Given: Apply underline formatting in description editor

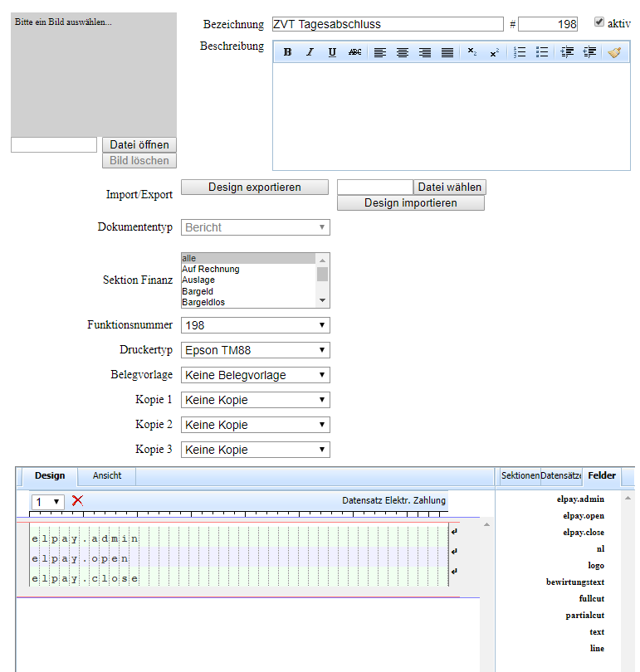Looking at the screenshot, I should 332,52.
